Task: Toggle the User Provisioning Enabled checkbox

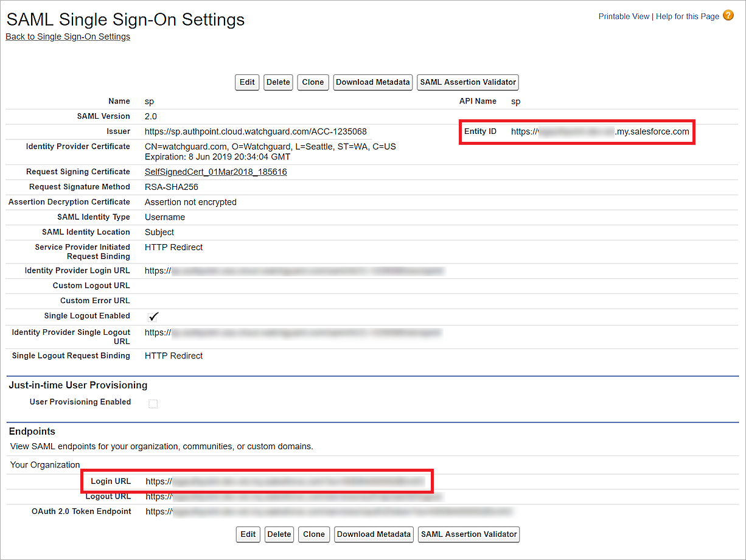Action: 153,404
